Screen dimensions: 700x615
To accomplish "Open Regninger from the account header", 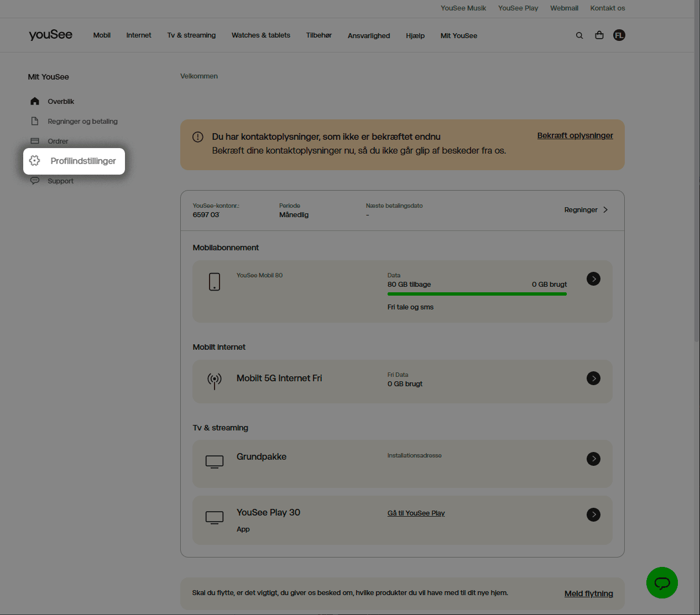I will [586, 210].
